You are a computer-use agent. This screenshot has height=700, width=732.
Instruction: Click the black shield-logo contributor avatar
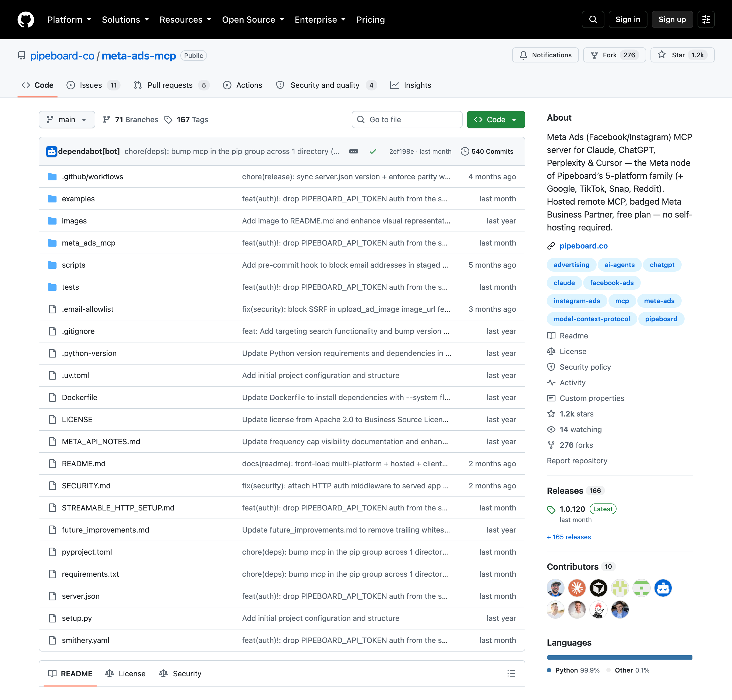point(599,588)
